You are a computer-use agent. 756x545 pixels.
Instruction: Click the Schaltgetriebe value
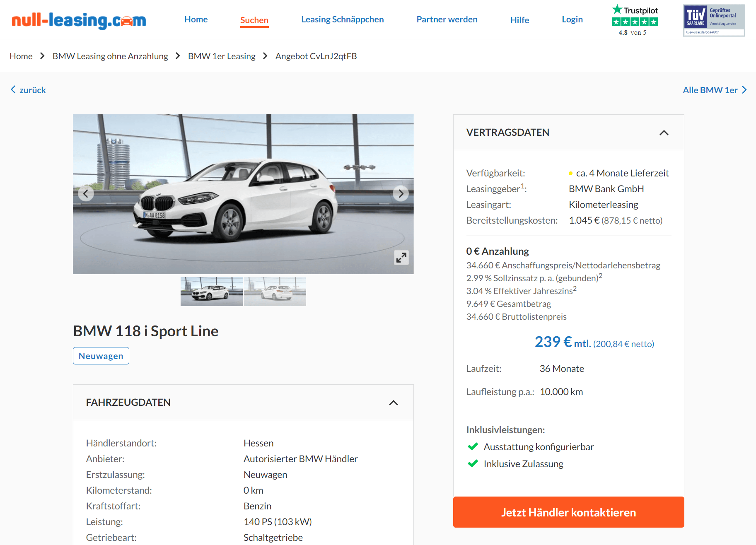pyautogui.click(x=273, y=538)
